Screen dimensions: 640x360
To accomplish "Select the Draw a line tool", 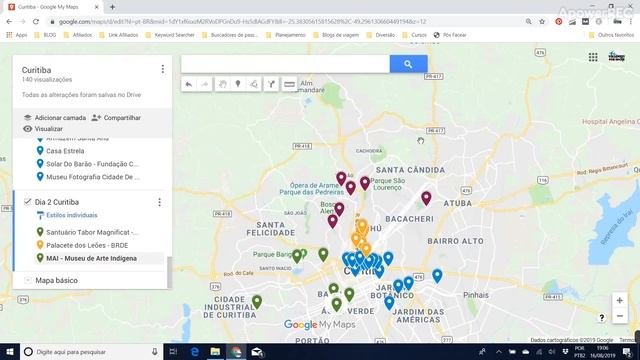I will [253, 84].
